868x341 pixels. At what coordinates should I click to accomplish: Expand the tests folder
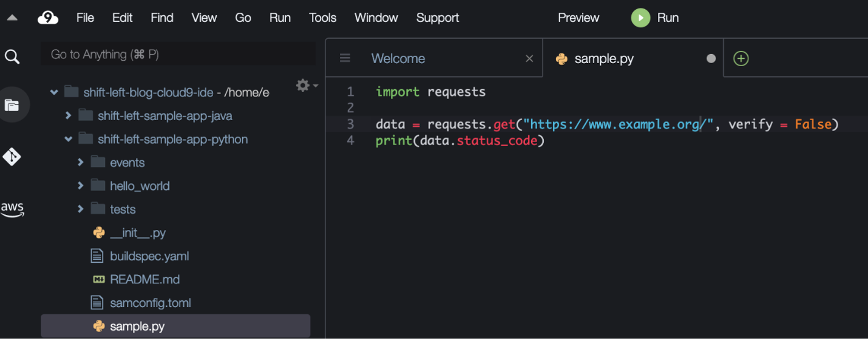click(x=80, y=209)
